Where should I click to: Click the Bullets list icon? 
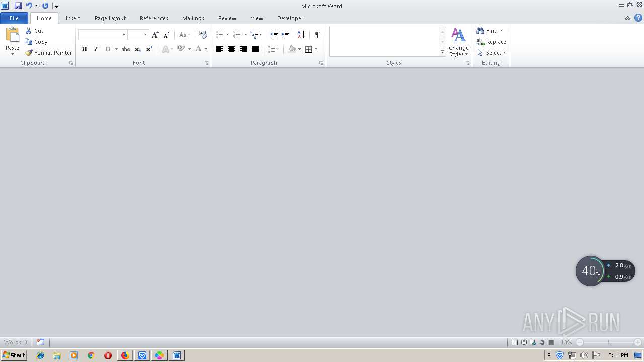219,35
